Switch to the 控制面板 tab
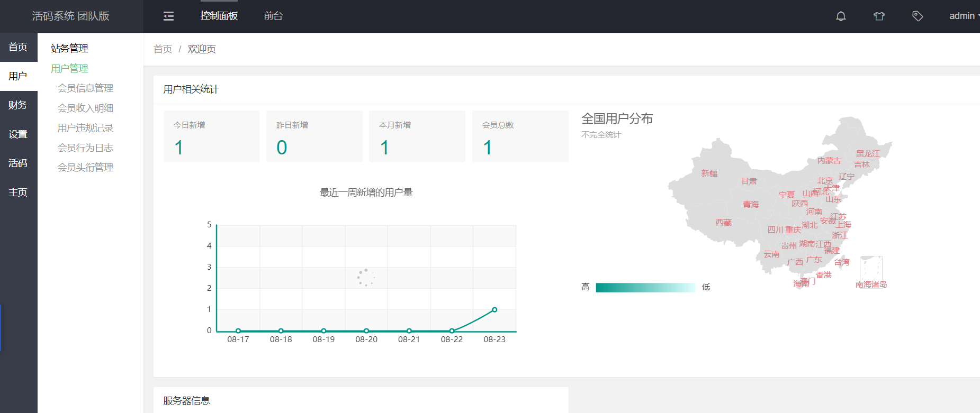980x413 pixels. tap(219, 16)
